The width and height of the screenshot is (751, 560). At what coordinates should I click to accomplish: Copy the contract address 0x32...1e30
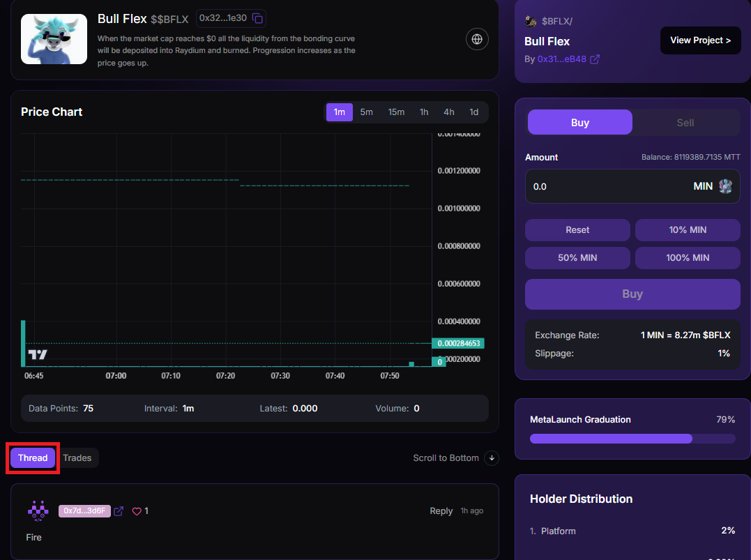pyautogui.click(x=257, y=18)
